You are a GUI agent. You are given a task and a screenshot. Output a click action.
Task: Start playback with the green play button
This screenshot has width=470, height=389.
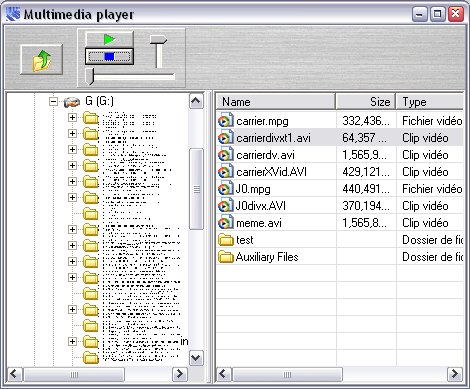click(109, 39)
